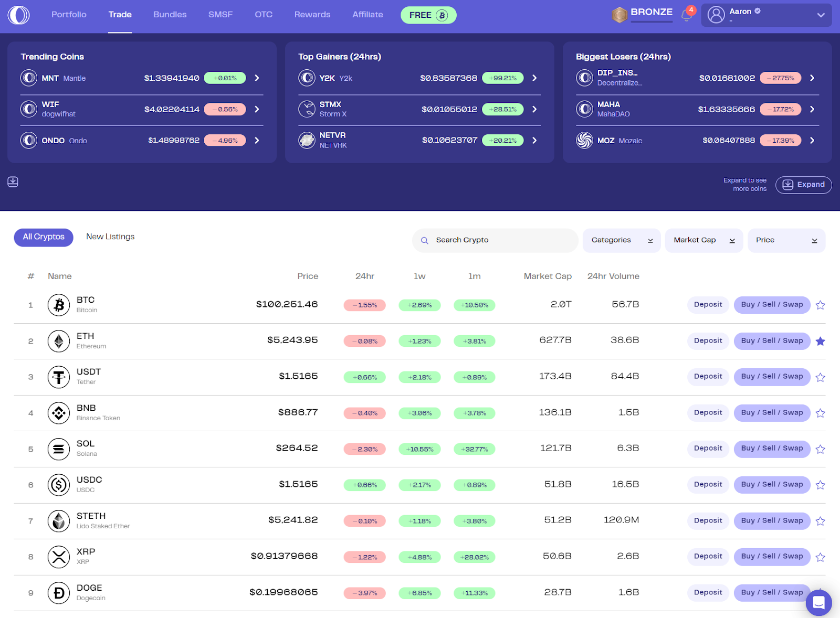Switch to New Listings tab
Screen dimensions: 840x618
pyautogui.click(x=110, y=237)
